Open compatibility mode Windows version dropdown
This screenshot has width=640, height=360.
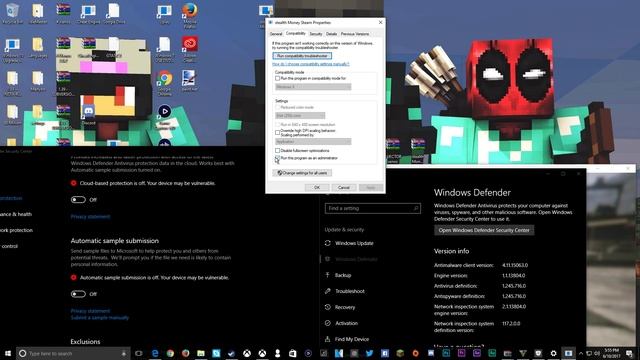313,87
